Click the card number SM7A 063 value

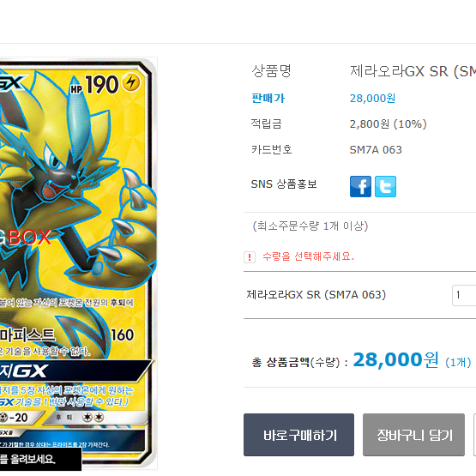376,149
